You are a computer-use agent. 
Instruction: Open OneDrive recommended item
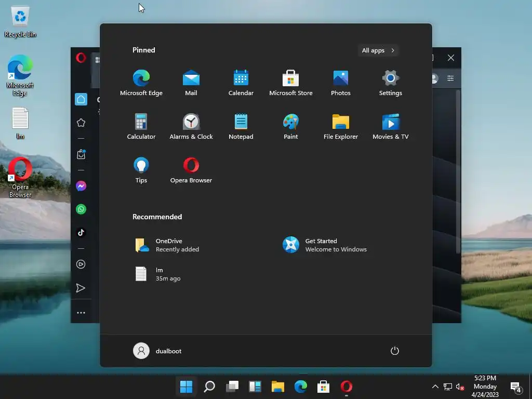click(167, 245)
